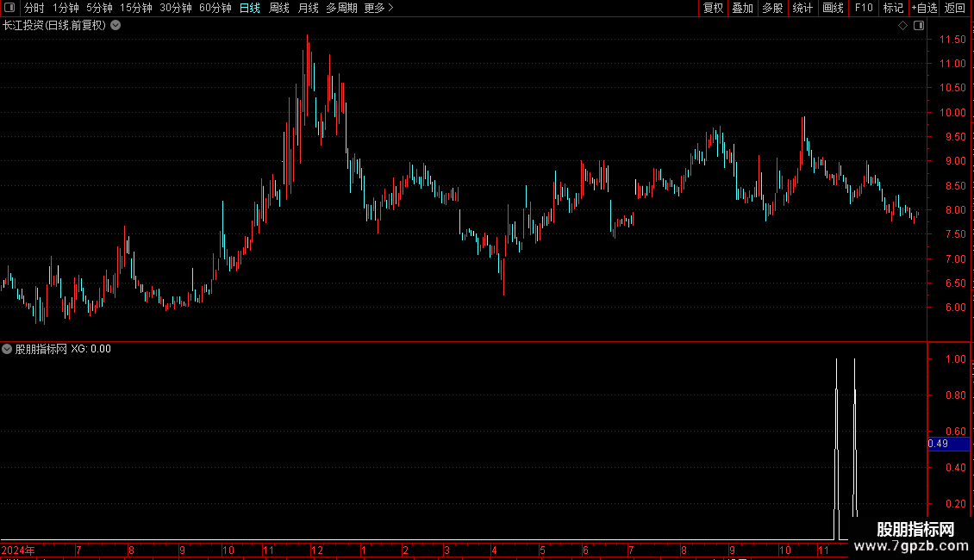This screenshot has height=560, width=974.
Task: Select the 15分钟 period tab
Action: coord(136,8)
